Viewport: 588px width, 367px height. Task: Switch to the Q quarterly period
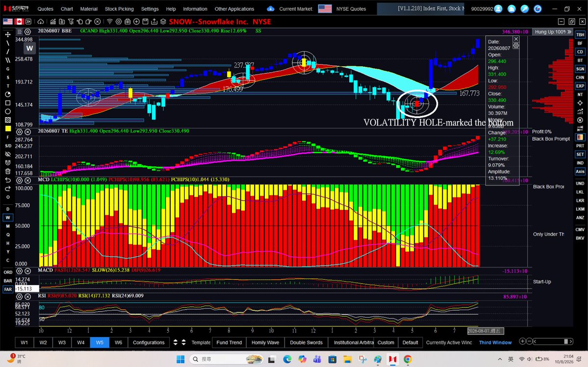click(7, 235)
